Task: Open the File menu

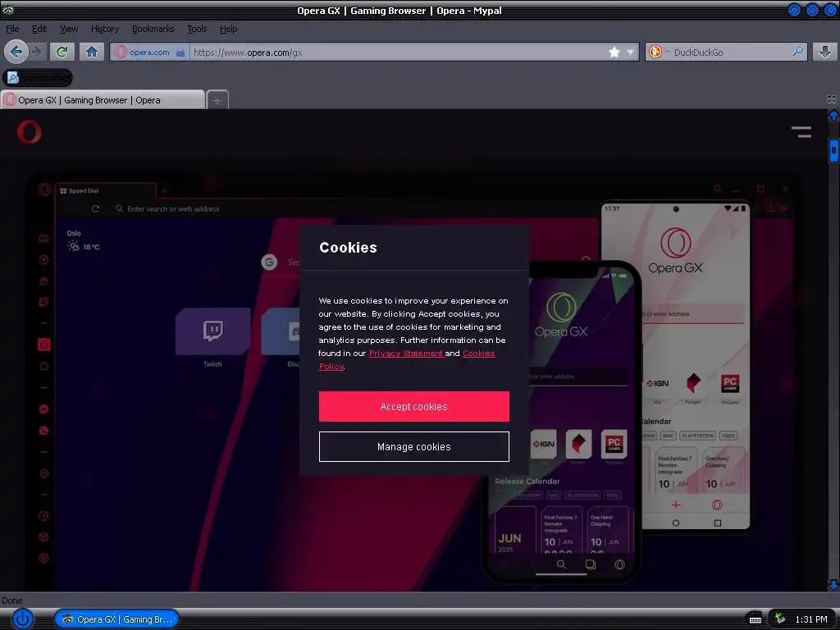Action: click(x=12, y=29)
